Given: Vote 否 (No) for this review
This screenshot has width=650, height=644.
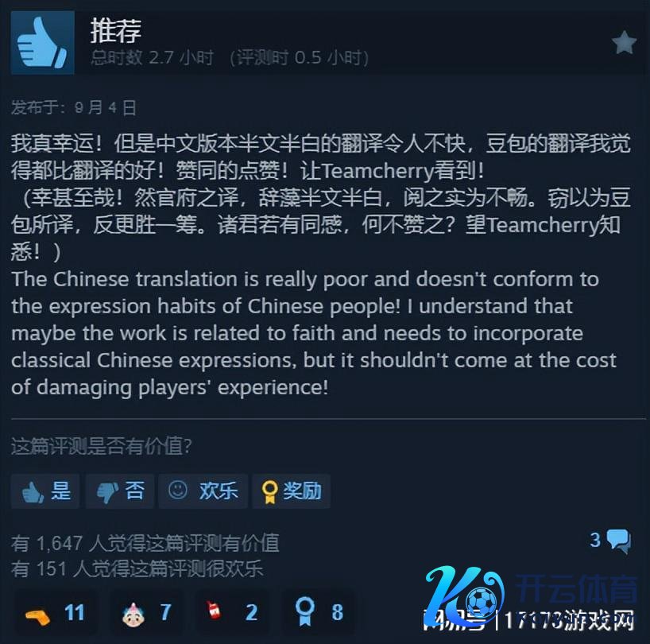Looking at the screenshot, I should pyautogui.click(x=120, y=491).
